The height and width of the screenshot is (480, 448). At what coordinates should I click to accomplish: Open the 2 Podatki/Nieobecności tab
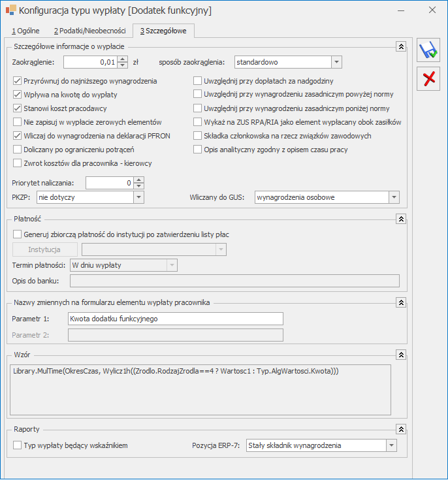(x=89, y=31)
